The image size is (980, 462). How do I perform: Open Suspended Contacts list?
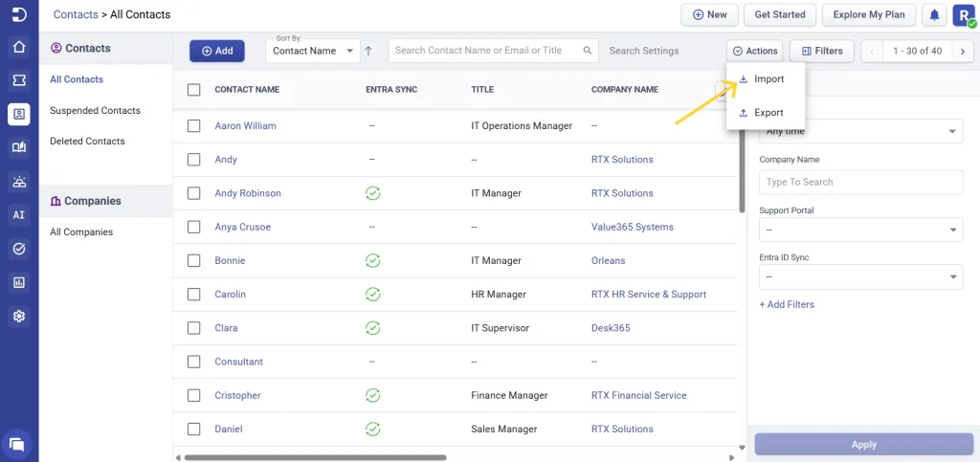95,111
